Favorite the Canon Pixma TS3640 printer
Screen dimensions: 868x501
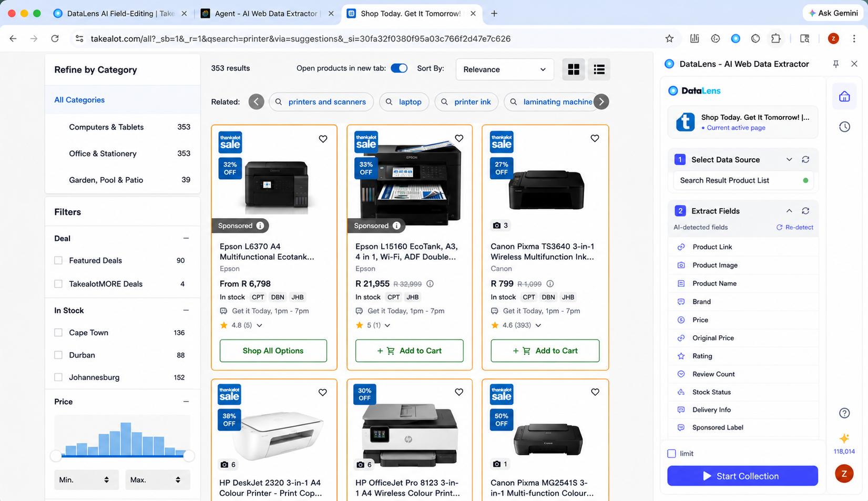coord(595,138)
